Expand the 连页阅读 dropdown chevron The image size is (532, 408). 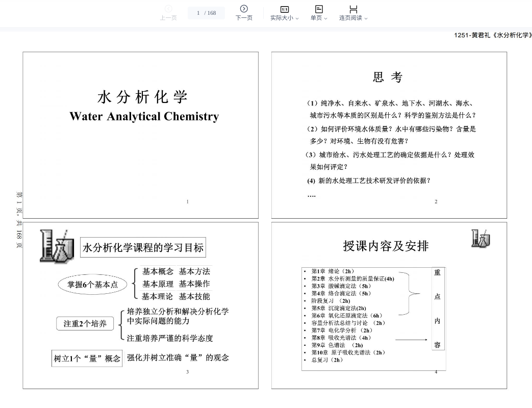(366, 18)
